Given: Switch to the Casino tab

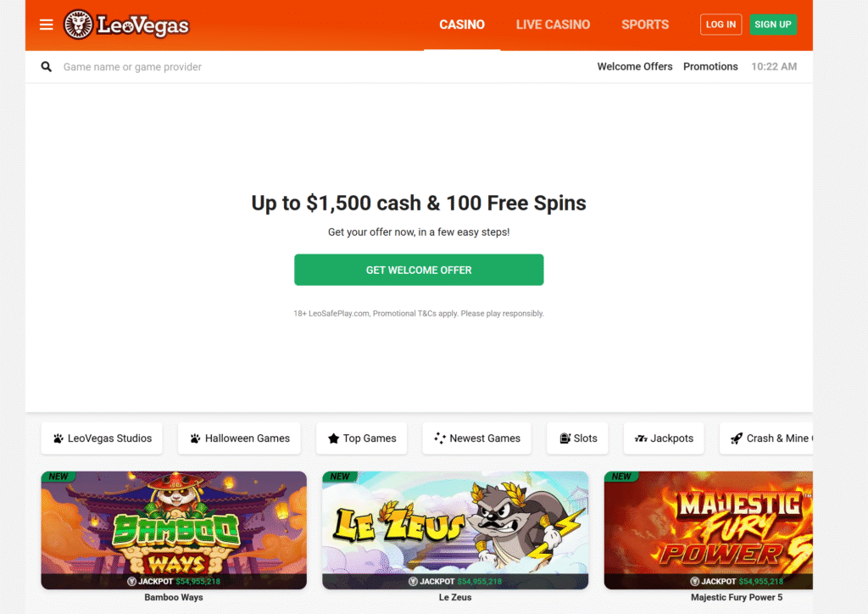Looking at the screenshot, I should 462,25.
